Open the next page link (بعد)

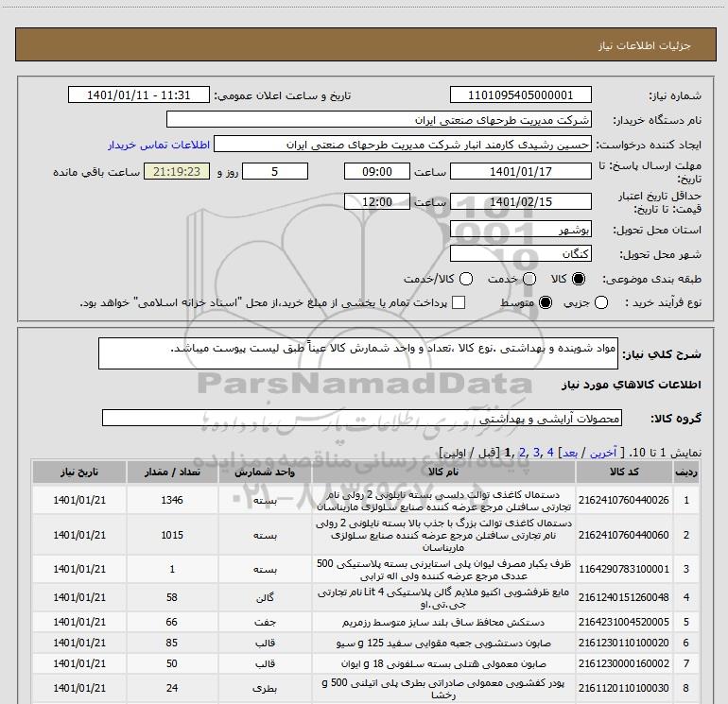click(570, 452)
